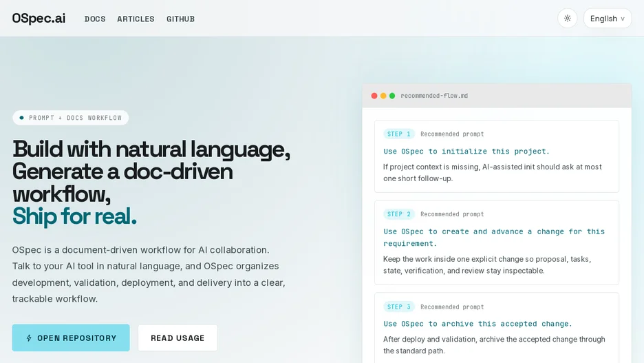Image resolution: width=644 pixels, height=363 pixels.
Task: Click the STEP 2 badge
Action: click(399, 214)
